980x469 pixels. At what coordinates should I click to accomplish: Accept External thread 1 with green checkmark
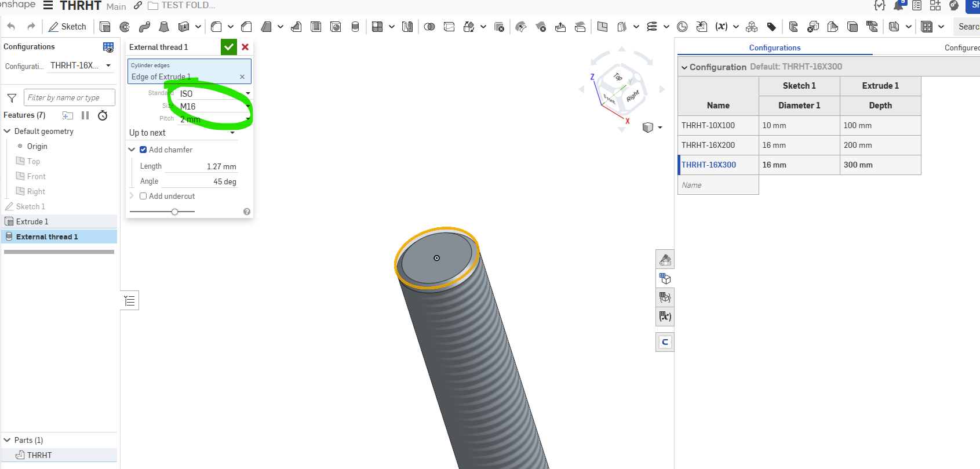click(229, 47)
